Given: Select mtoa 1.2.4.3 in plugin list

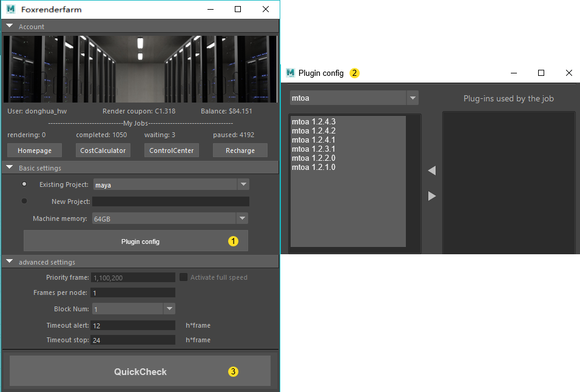Looking at the screenshot, I should coord(313,122).
